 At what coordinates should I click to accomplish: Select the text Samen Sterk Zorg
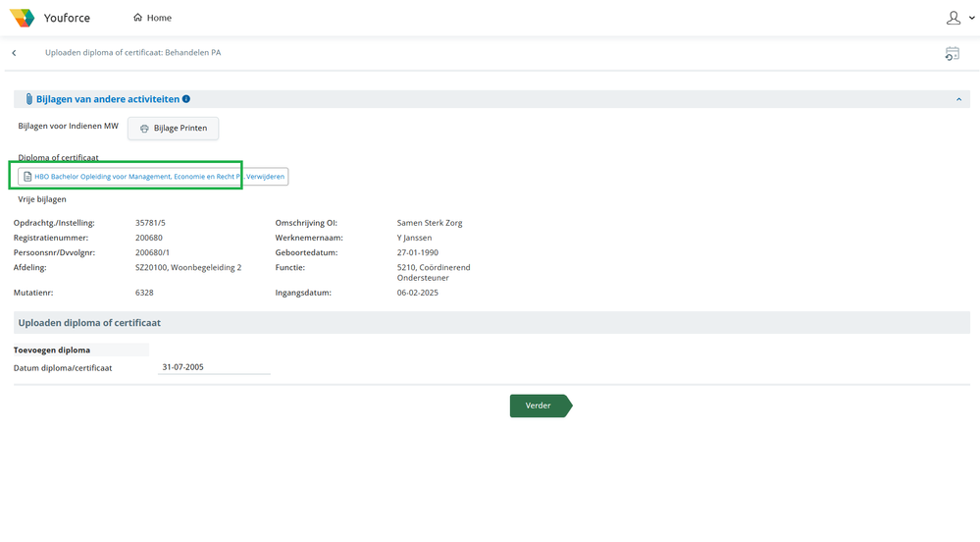(x=430, y=223)
